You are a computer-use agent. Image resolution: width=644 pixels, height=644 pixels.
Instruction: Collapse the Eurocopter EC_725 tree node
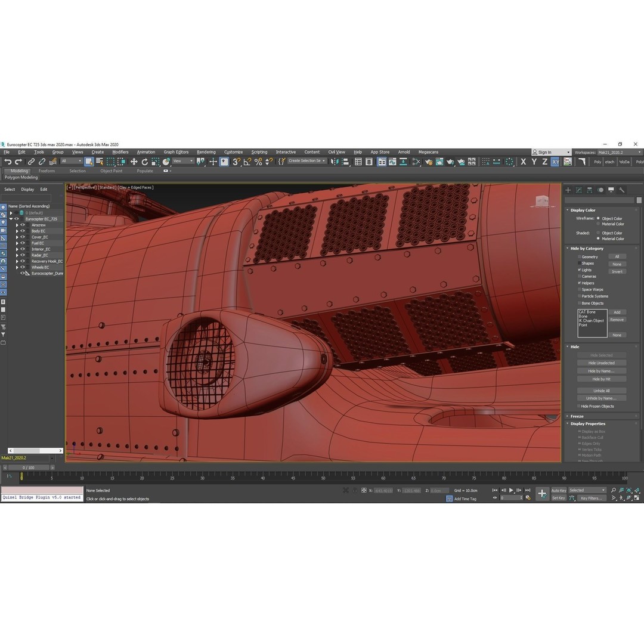[11, 219]
